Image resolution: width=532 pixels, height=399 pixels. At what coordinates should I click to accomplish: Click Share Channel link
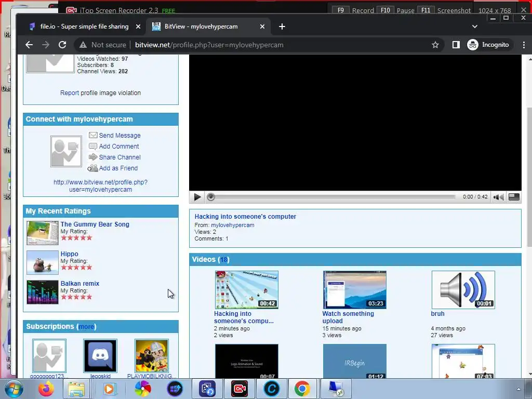(x=120, y=157)
